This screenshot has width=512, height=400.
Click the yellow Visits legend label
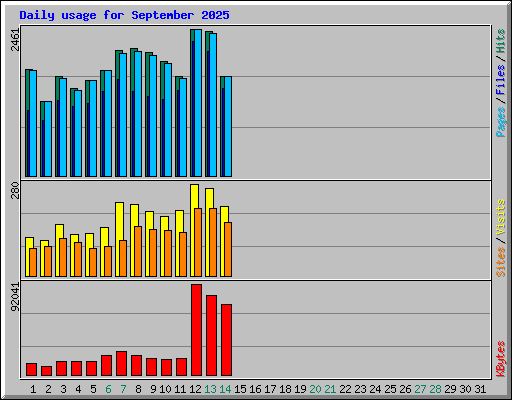click(x=501, y=218)
